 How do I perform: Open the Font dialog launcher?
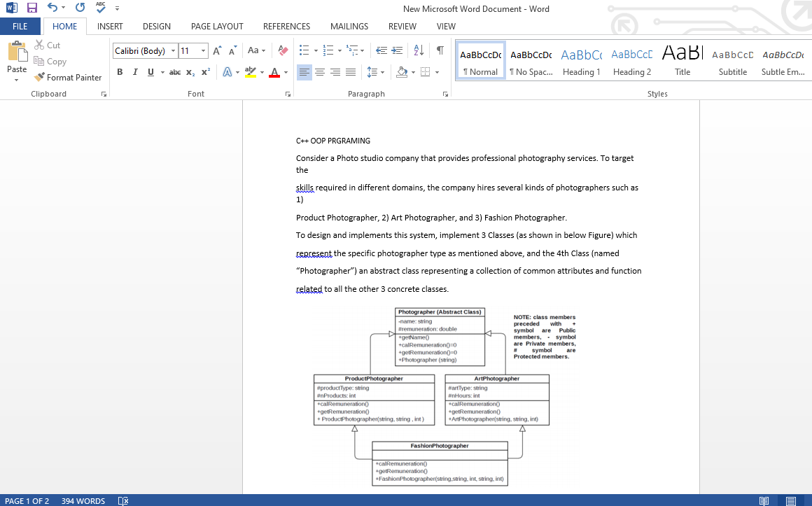288,94
